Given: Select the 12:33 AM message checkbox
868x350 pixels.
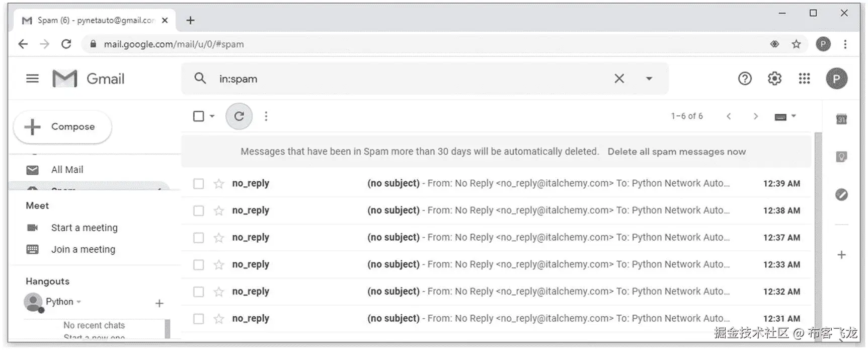Looking at the screenshot, I should click(199, 264).
